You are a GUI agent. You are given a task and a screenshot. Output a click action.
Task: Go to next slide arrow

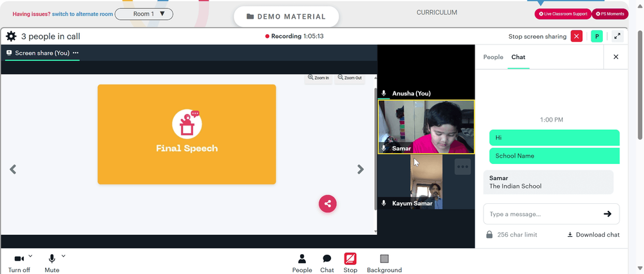(x=360, y=169)
